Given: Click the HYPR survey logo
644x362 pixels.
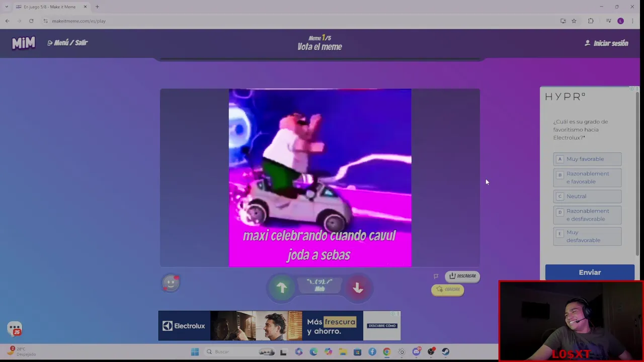Looking at the screenshot, I should click(x=565, y=97).
